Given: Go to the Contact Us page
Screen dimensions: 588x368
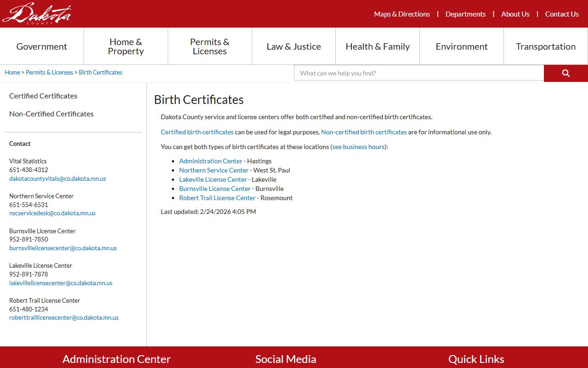Looking at the screenshot, I should coord(561,14).
